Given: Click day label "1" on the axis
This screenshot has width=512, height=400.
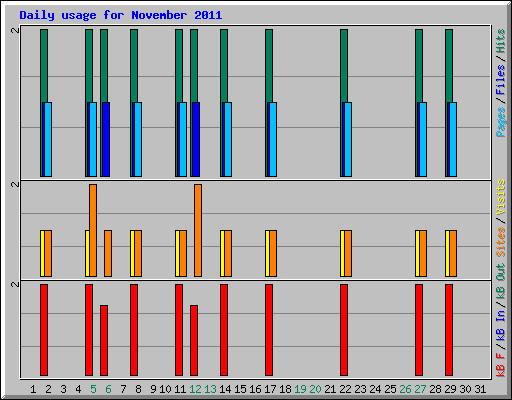Looking at the screenshot, I should point(33,389).
